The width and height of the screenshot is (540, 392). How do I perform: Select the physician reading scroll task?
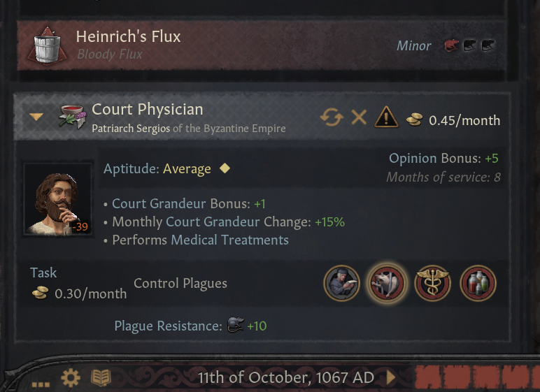[342, 284]
